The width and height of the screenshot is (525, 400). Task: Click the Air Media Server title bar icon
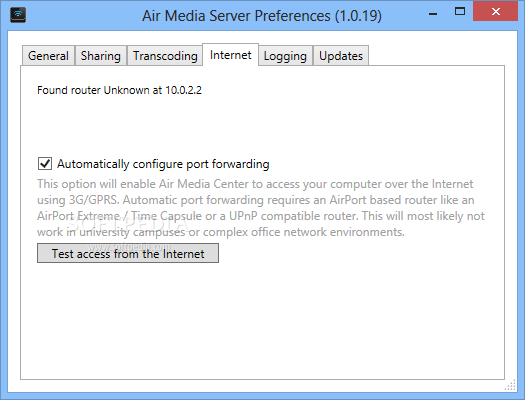click(x=18, y=15)
